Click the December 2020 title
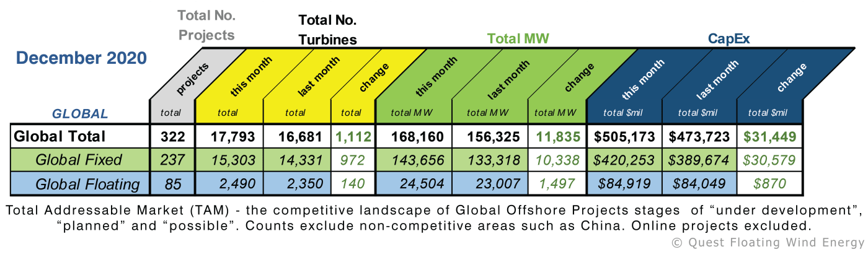 81,58
